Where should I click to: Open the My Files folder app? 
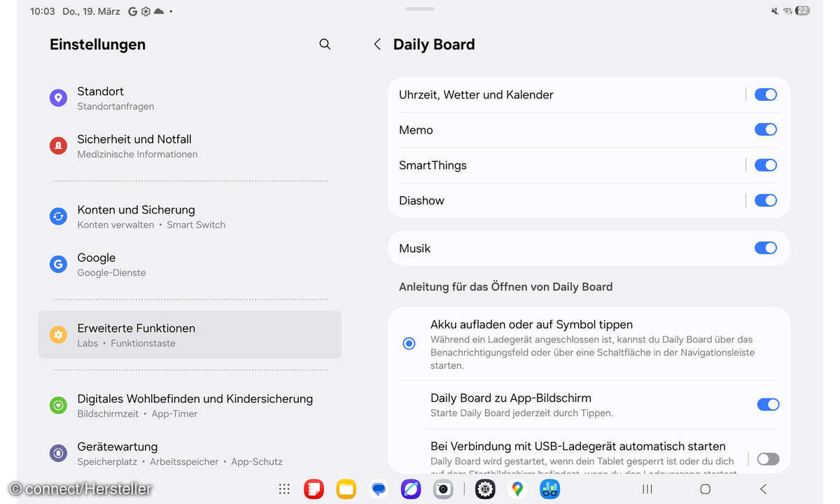pos(346,489)
